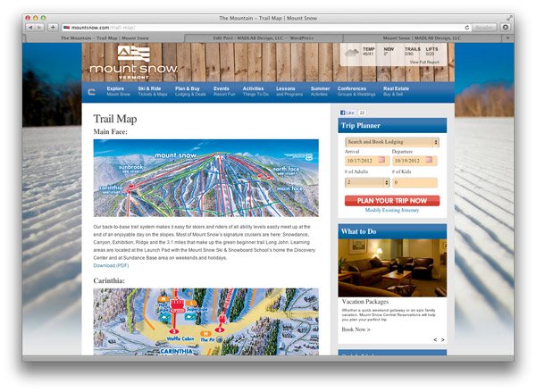Open the Activities Things To Do menu
The height and width of the screenshot is (392, 536).
coord(255,91)
